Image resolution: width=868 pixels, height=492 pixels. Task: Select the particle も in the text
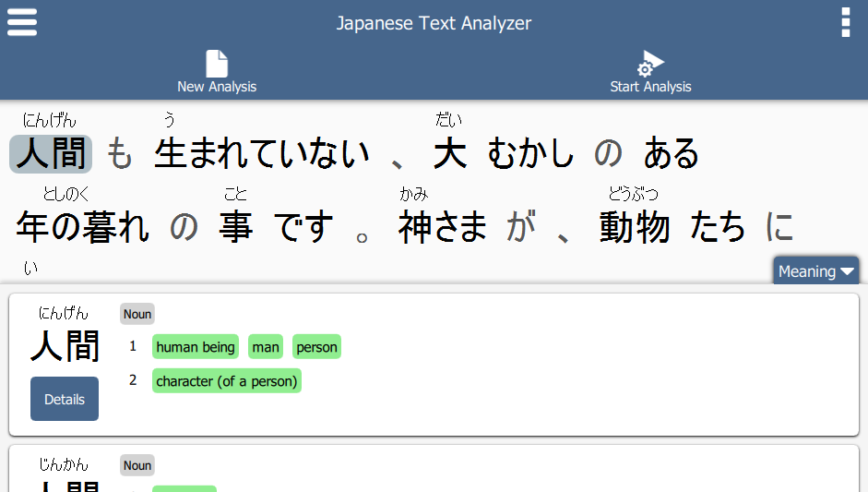pos(119,154)
